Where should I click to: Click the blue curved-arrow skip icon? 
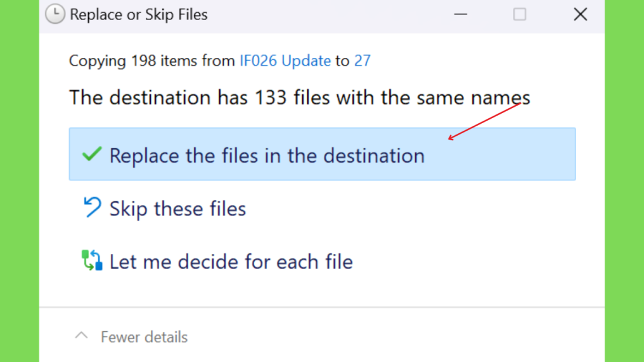click(x=92, y=207)
